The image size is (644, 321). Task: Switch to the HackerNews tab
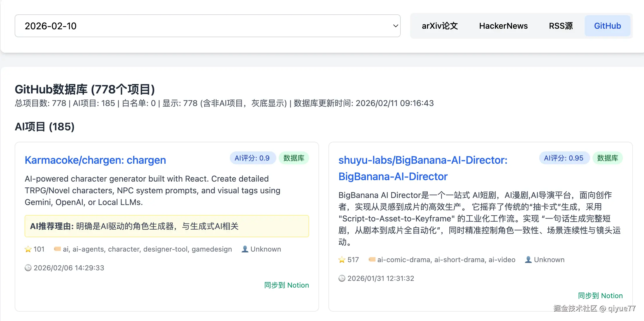click(x=503, y=26)
